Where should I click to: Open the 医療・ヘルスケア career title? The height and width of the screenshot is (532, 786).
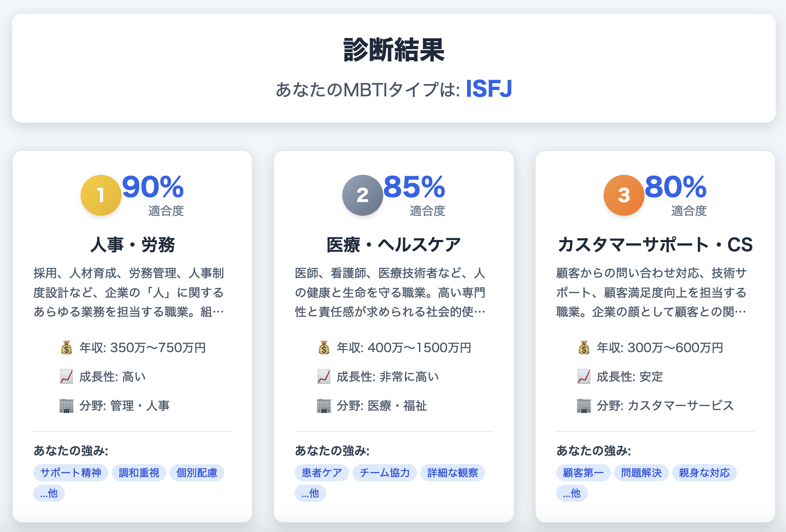point(393,245)
